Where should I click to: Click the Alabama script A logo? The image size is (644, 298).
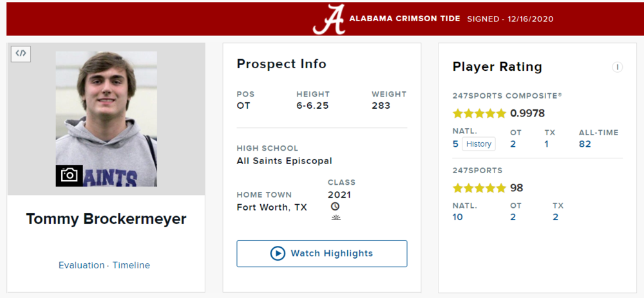click(x=329, y=19)
